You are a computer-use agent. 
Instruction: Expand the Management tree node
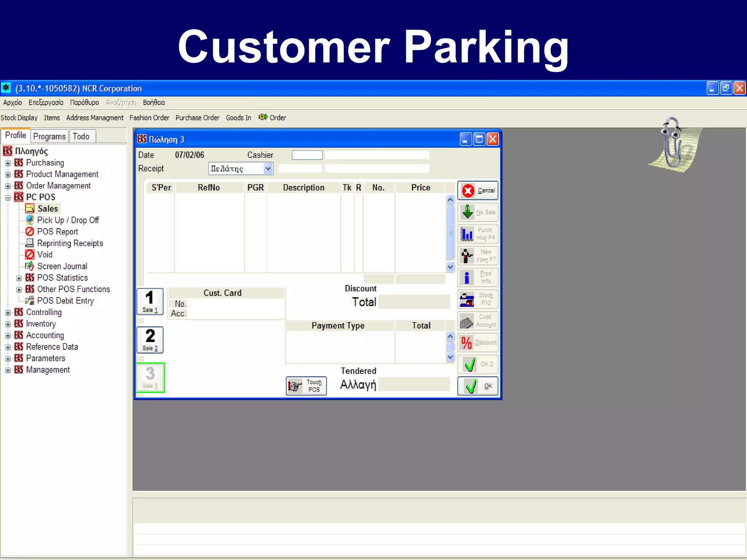(x=8, y=370)
